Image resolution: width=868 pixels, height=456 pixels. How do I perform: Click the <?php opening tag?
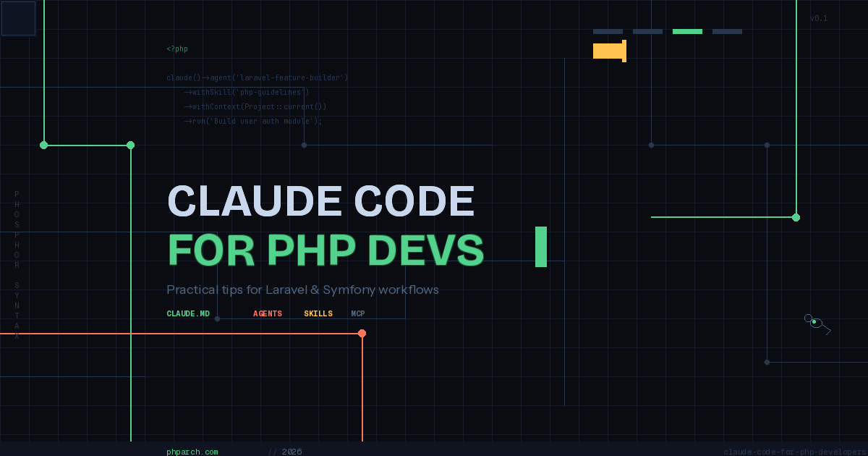click(177, 49)
